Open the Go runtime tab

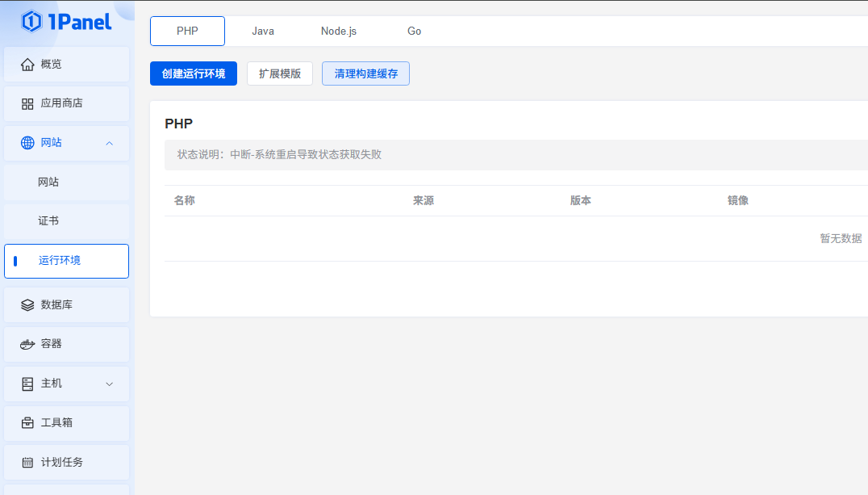click(x=414, y=31)
